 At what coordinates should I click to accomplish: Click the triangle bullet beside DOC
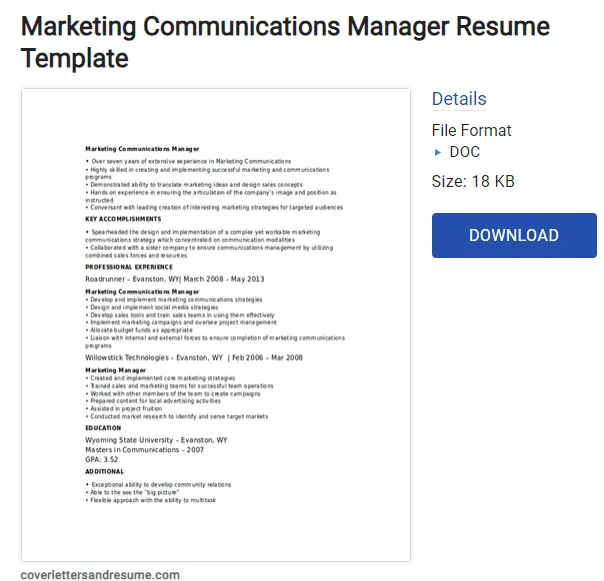(x=437, y=152)
